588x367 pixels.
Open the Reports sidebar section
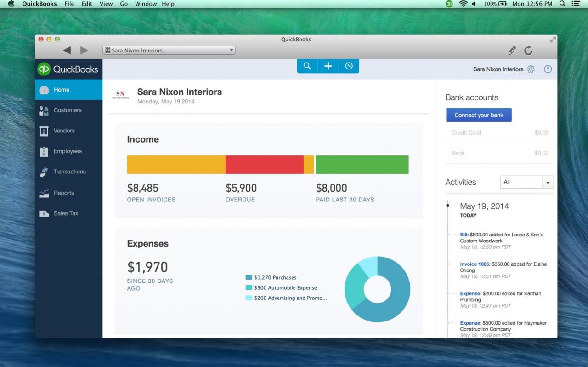coord(63,193)
